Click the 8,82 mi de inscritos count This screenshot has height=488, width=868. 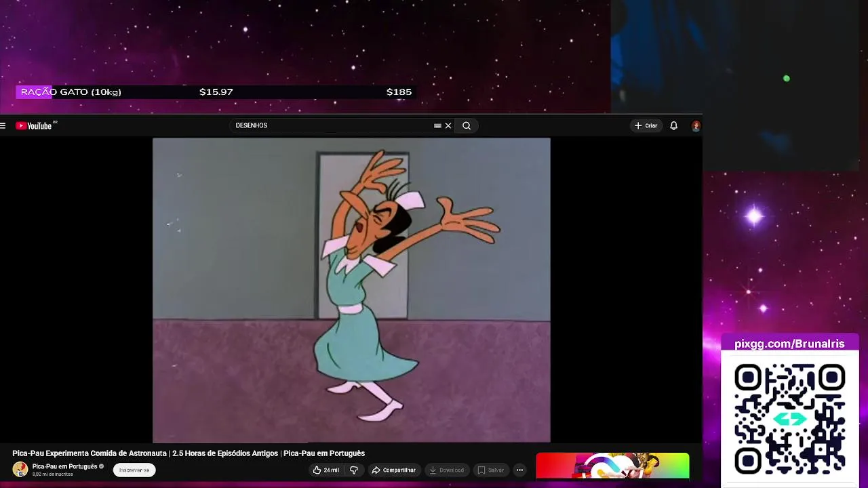pos(52,474)
